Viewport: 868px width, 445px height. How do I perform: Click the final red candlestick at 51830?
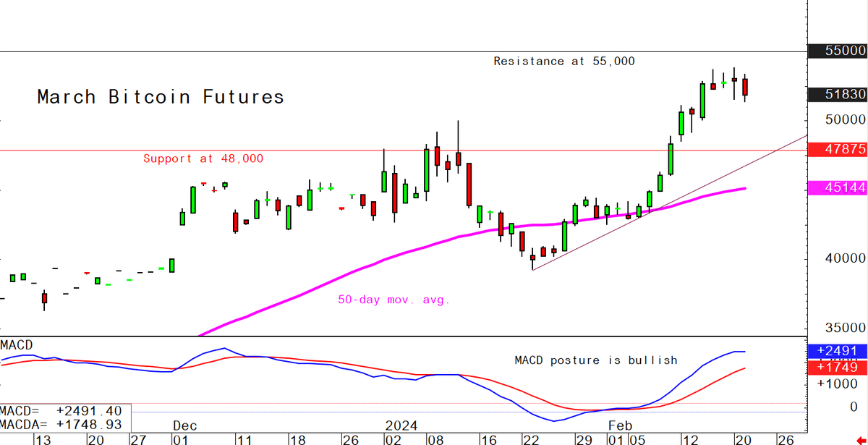745,88
